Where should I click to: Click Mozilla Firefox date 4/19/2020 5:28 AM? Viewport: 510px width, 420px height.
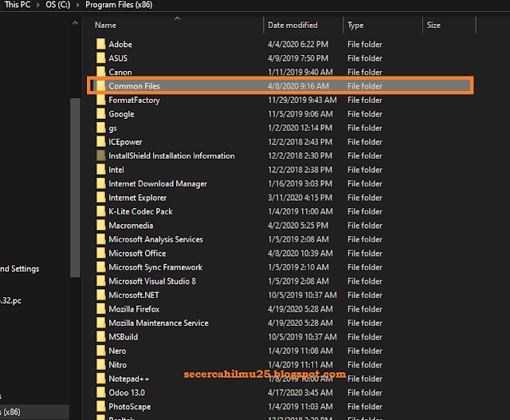click(x=300, y=309)
